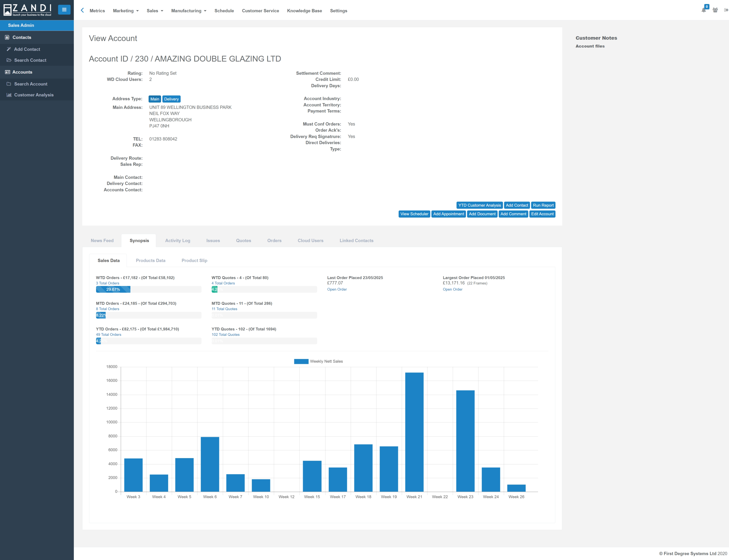Open Customer Analysis sidebar item
729x560 pixels.
pyautogui.click(x=33, y=95)
